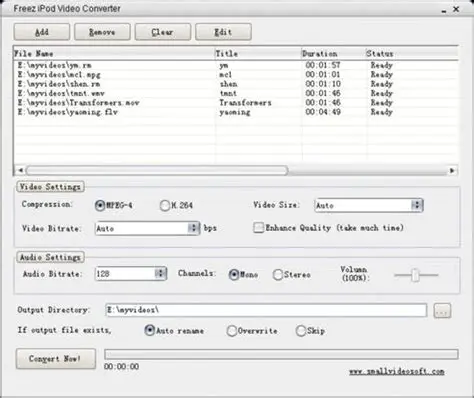Click the Add button
The height and width of the screenshot is (398, 474).
[x=42, y=32]
